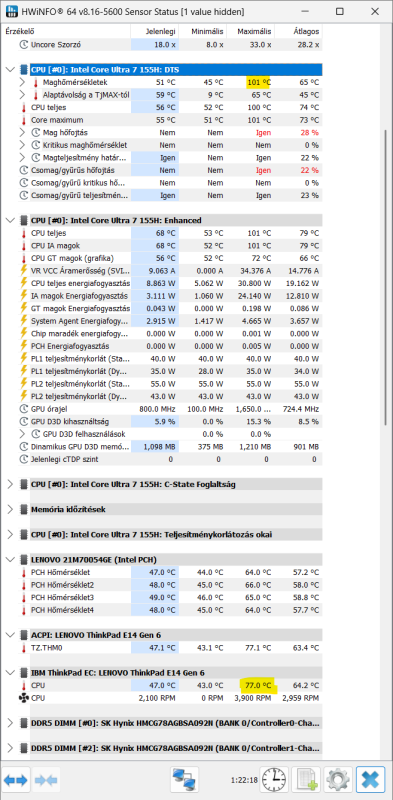This screenshot has width=393, height=800.
Task: Click the greyed collapse arrows toolbar button
Action: (x=46, y=779)
